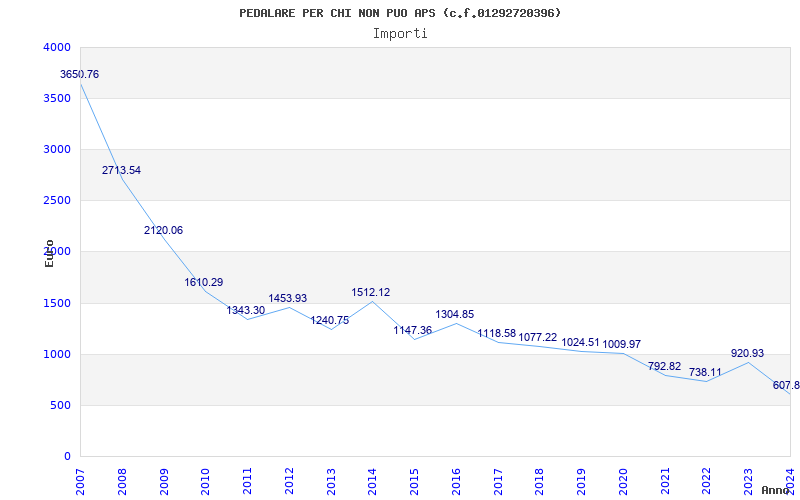Click the Importi subtitle
800x500 pixels.
click(x=400, y=33)
